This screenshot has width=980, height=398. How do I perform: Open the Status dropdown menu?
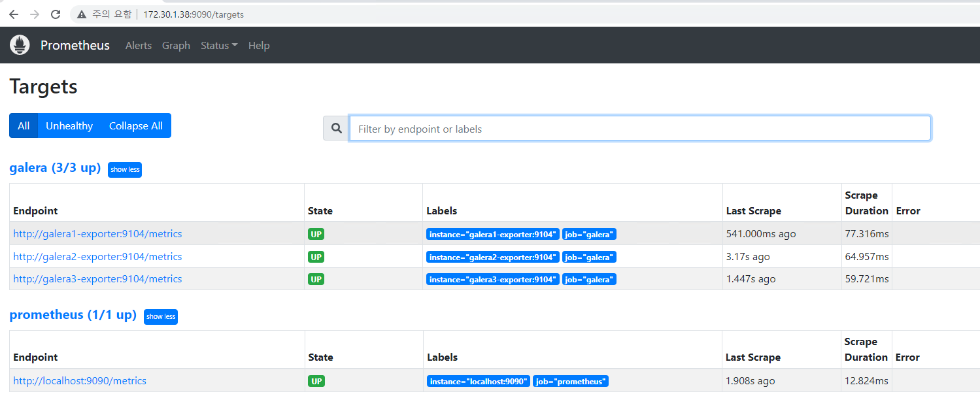(x=219, y=46)
